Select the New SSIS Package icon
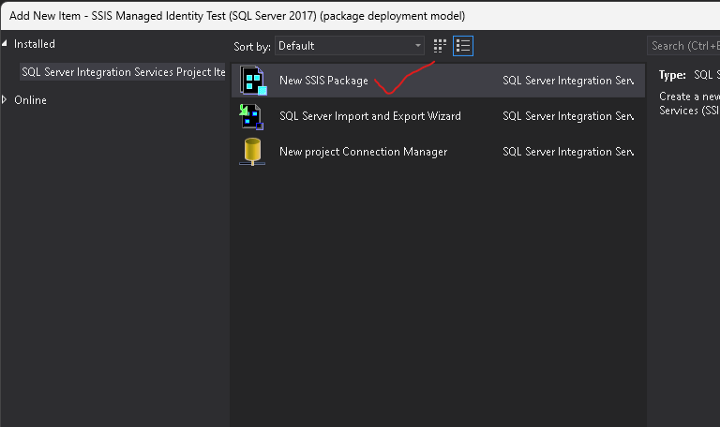This screenshot has height=427, width=720. (253, 81)
